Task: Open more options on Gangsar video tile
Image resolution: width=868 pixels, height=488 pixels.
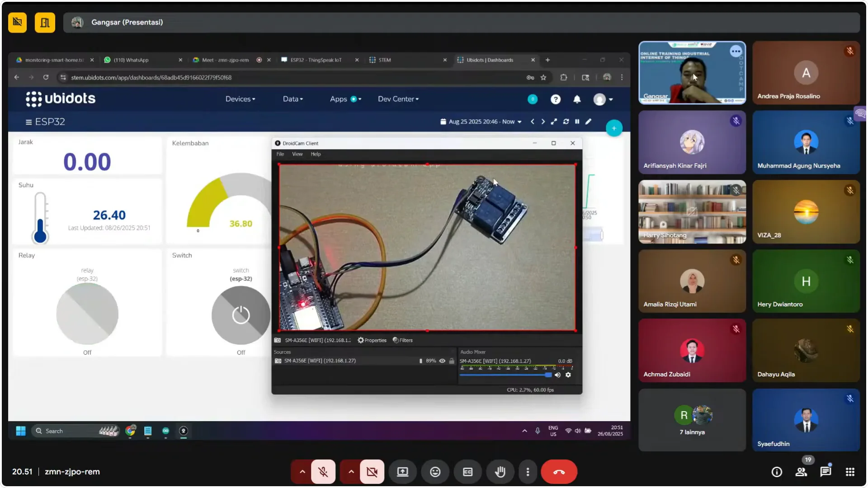Action: click(x=736, y=52)
